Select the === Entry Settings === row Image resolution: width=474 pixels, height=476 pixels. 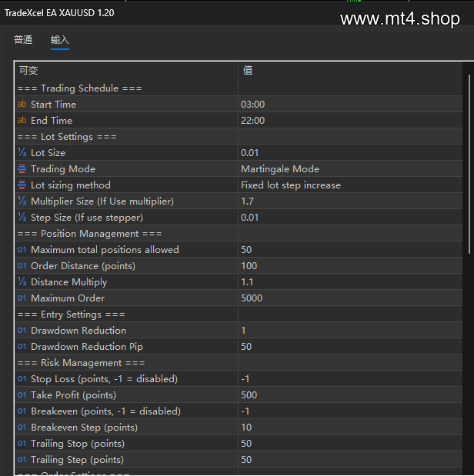point(239,315)
